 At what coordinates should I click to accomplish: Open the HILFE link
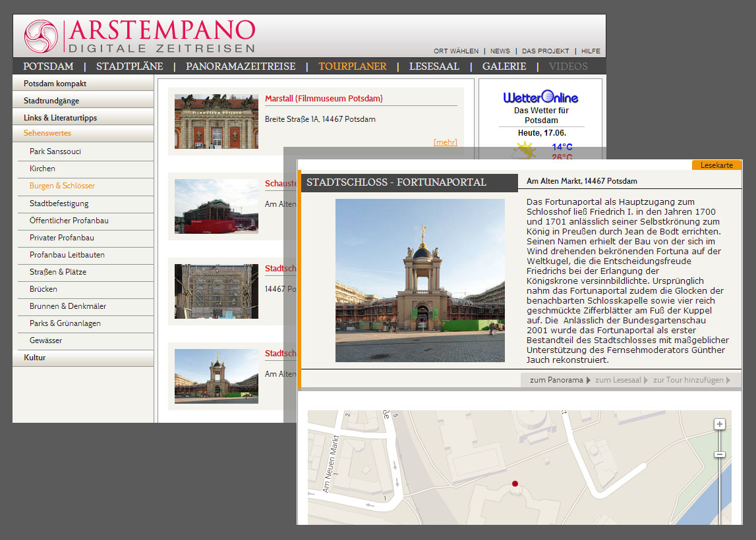coord(591,51)
